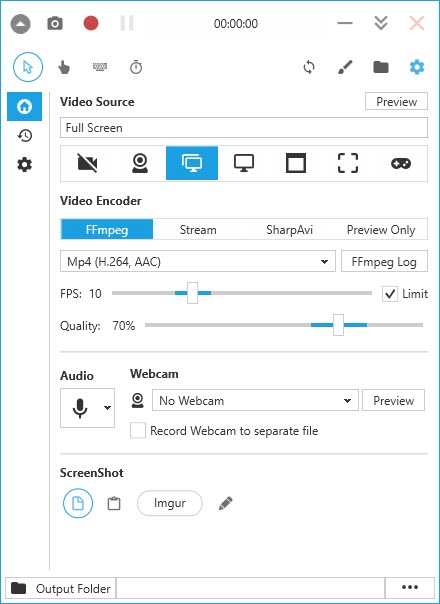This screenshot has width=440, height=604.
Task: Select the game capture controller icon
Action: pyautogui.click(x=401, y=163)
